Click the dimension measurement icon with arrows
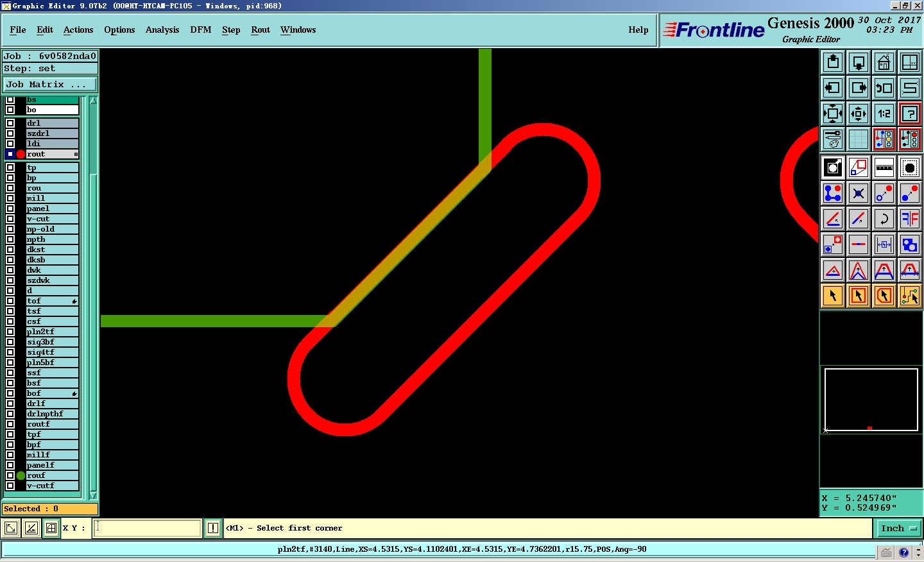Image resolution: width=924 pixels, height=562 pixels. [884, 244]
